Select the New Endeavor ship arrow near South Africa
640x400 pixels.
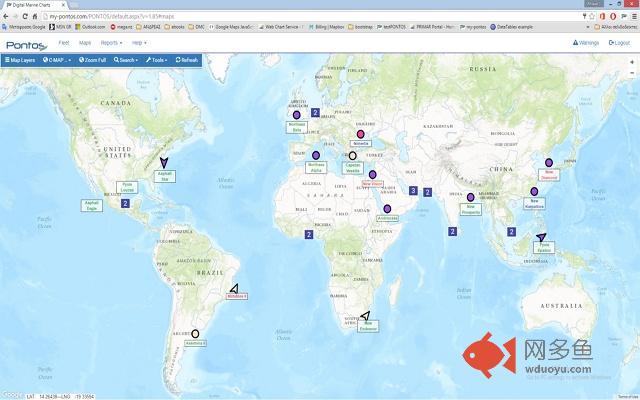pos(366,315)
